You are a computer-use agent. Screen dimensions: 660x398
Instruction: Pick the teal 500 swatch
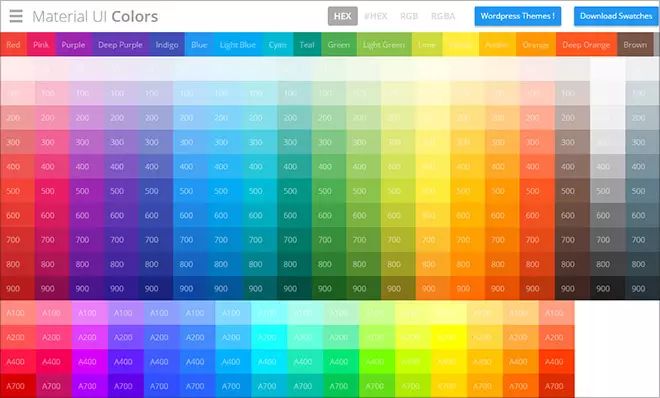click(294, 191)
